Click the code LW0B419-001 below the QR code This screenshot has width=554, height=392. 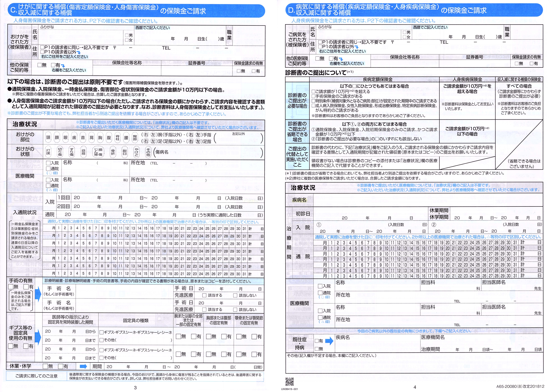pyautogui.click(x=289, y=389)
